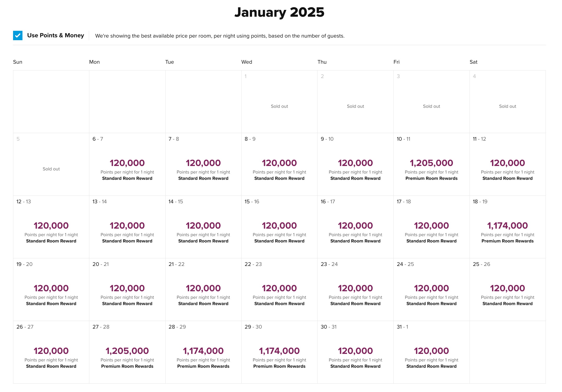Image resolution: width=562 pixels, height=392 pixels.
Task: Select January 6 with 120,000 points rate
Action: pyautogui.click(x=127, y=164)
